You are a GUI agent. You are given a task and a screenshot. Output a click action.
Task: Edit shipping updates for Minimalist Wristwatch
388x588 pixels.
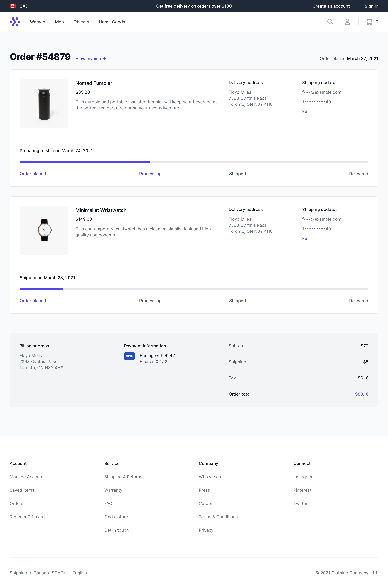coord(306,239)
